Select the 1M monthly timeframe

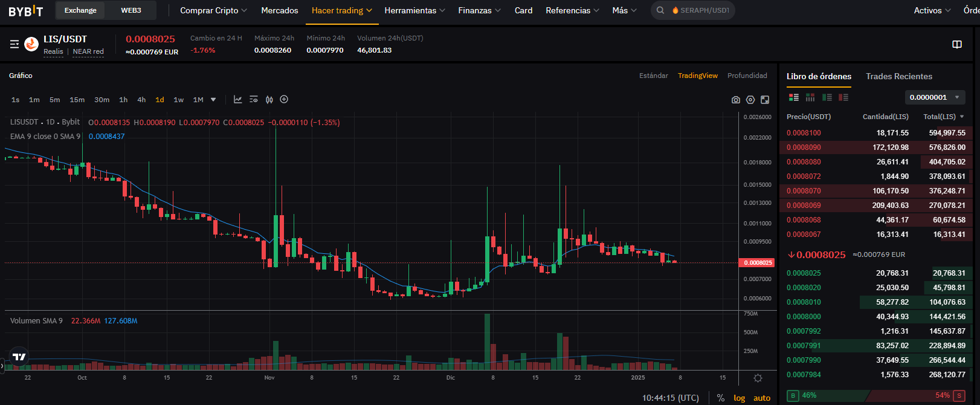pyautogui.click(x=198, y=100)
